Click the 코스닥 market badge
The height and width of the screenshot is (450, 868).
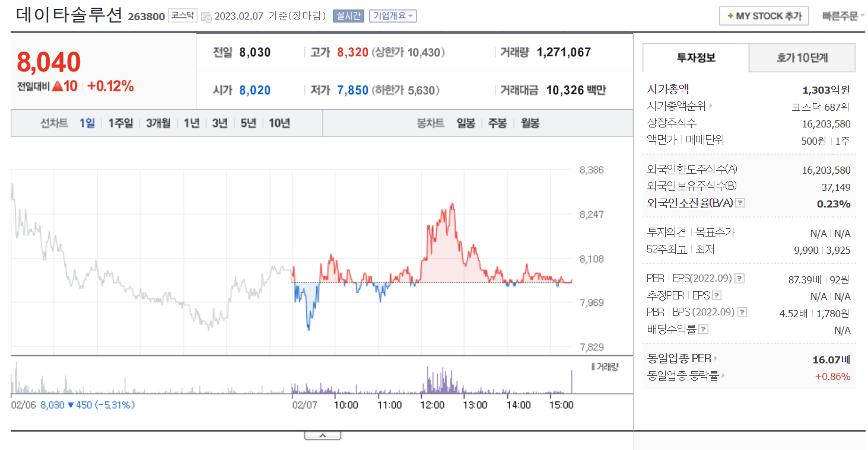[182, 16]
